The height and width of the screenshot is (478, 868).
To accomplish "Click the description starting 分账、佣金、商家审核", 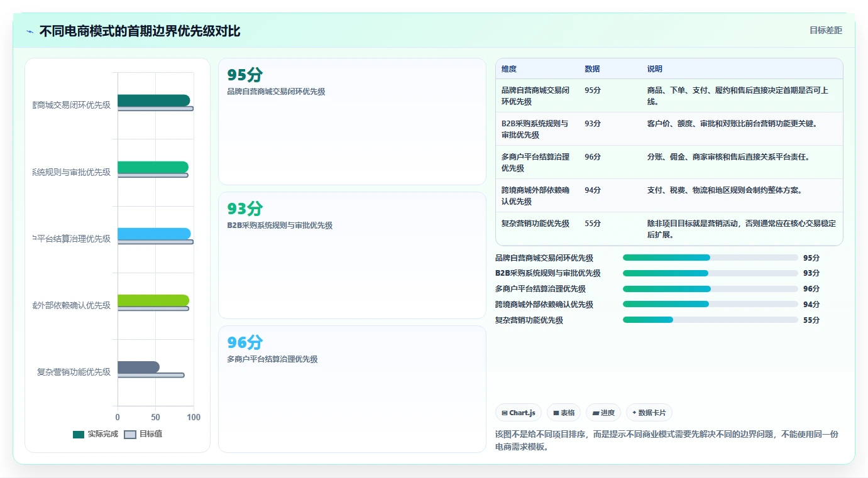I will click(729, 157).
